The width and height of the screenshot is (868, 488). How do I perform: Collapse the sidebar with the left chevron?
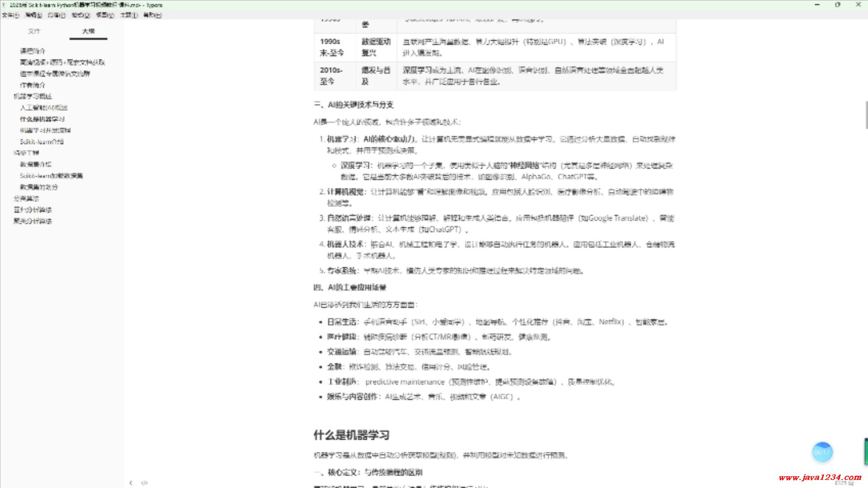[131, 483]
